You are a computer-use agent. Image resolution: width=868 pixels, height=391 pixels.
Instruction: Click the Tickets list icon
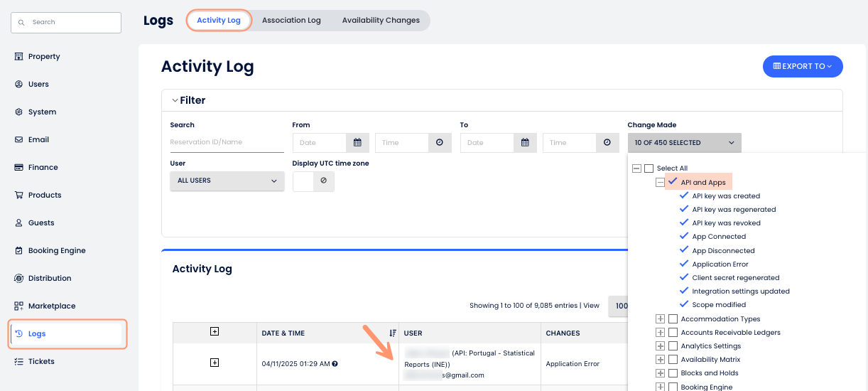point(19,361)
